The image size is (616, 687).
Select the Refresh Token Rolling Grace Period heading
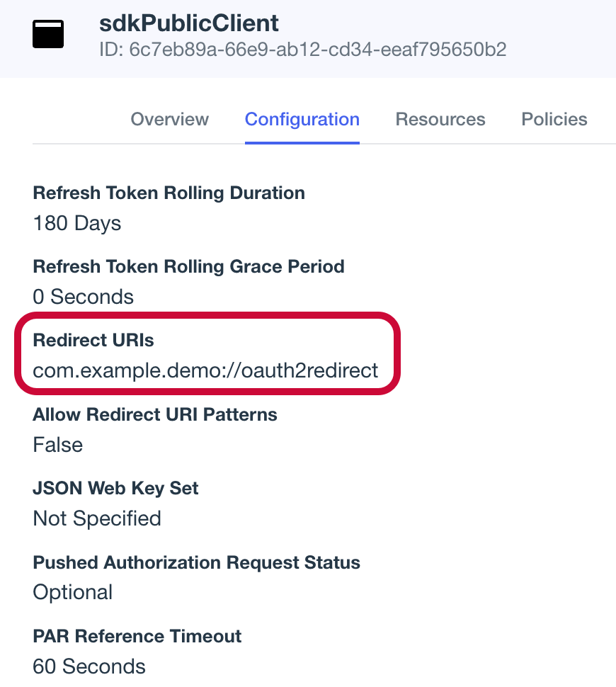pyautogui.click(x=188, y=266)
